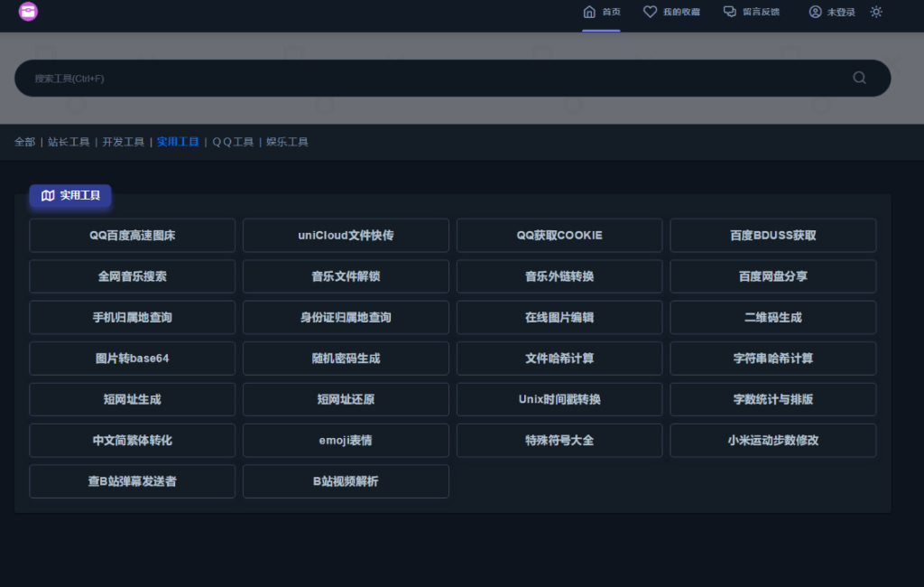This screenshot has width=924, height=587.
Task: Click the toolbox site logo
Action: 28,11
